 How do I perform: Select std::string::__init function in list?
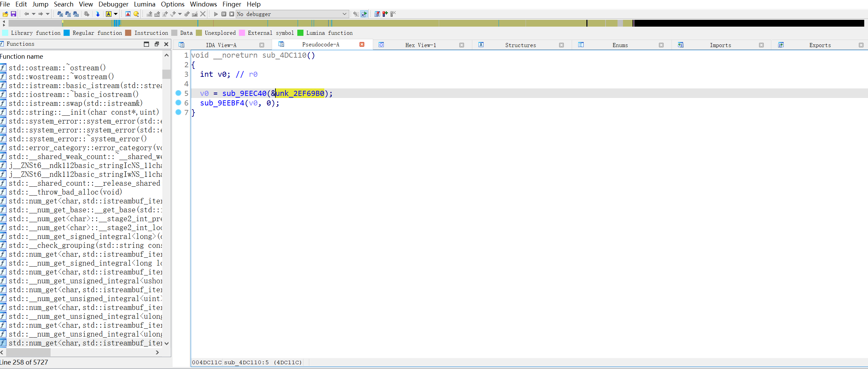84,112
